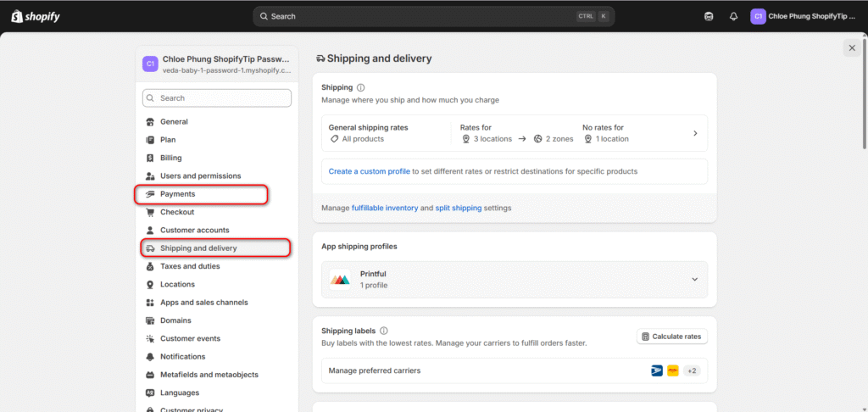The height and width of the screenshot is (412, 868).
Task: Open the split shipping link
Action: (459, 209)
